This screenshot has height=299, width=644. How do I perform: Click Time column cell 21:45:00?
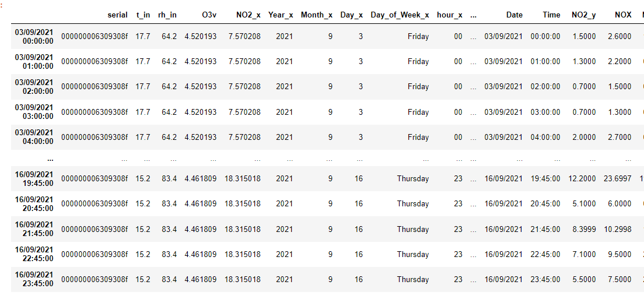coord(545,229)
